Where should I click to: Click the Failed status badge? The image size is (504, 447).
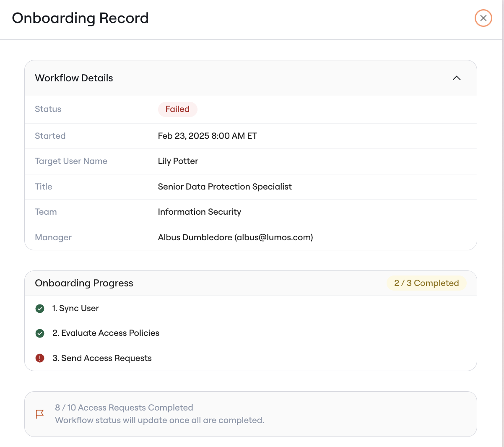(x=177, y=109)
